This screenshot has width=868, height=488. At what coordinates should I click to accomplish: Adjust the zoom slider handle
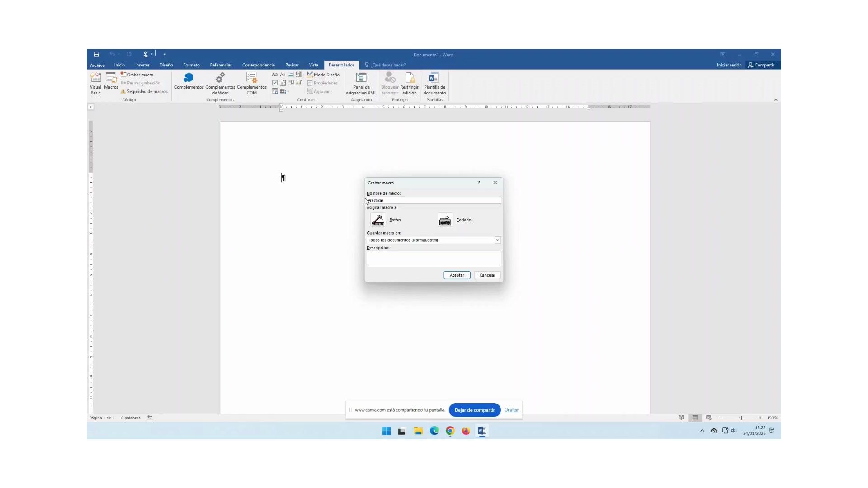[x=741, y=418]
